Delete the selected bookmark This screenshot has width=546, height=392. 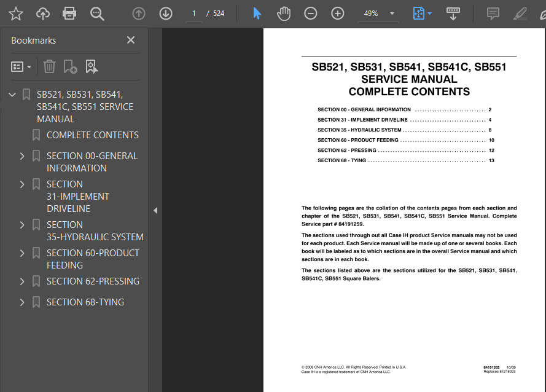(x=49, y=66)
